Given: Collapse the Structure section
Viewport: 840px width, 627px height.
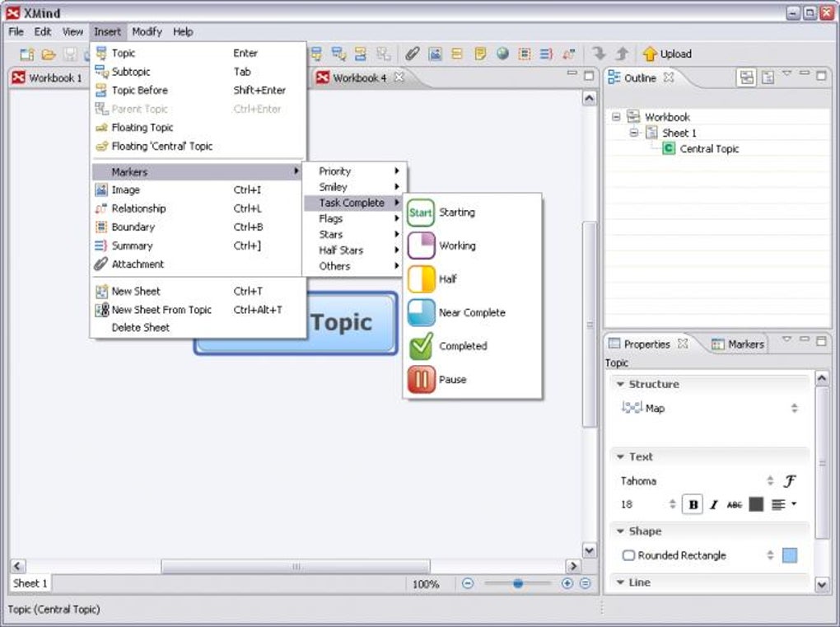Looking at the screenshot, I should (x=620, y=384).
